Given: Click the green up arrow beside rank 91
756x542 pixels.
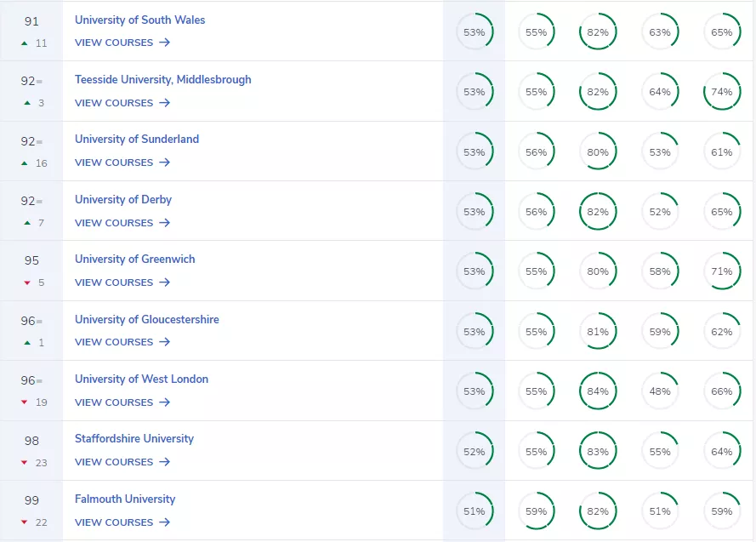Looking at the screenshot, I should click(x=23, y=43).
